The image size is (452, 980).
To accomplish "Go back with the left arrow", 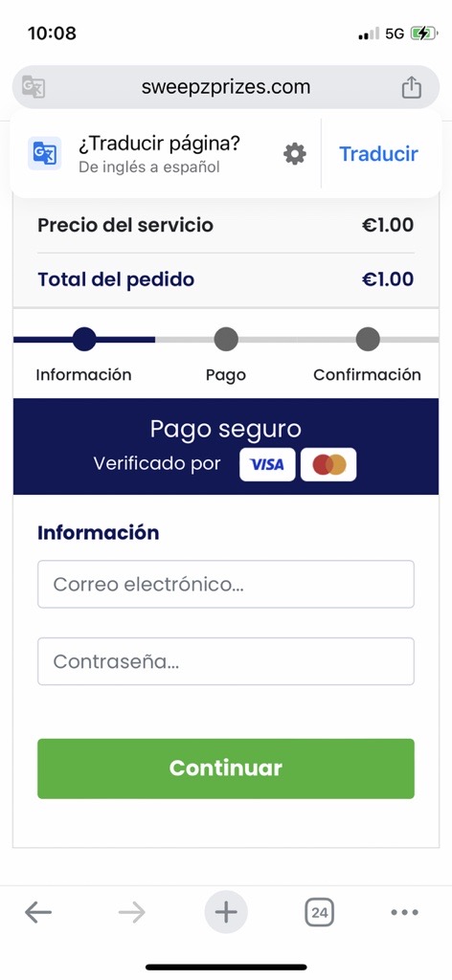I will (x=38, y=912).
